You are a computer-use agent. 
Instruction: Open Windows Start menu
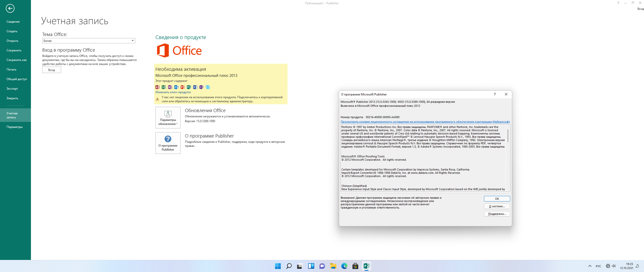coord(278,266)
